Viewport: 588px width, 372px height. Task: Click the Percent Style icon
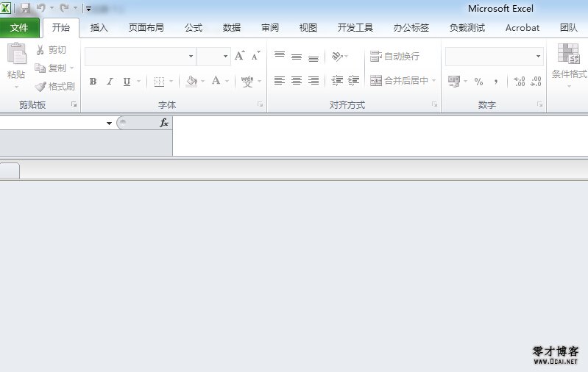click(478, 82)
